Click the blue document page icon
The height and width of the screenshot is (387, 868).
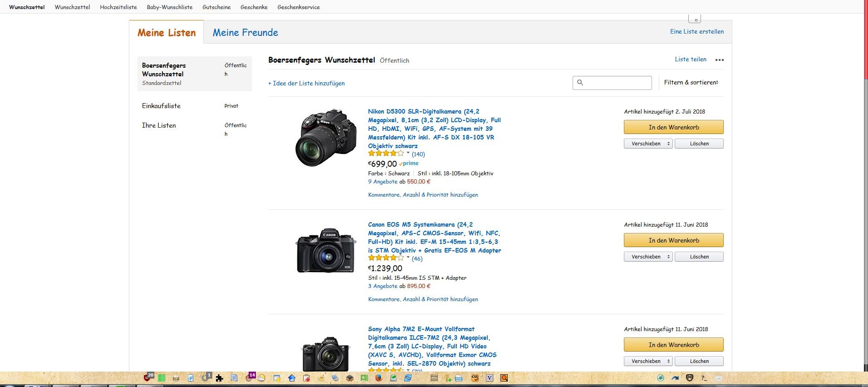[234, 378]
